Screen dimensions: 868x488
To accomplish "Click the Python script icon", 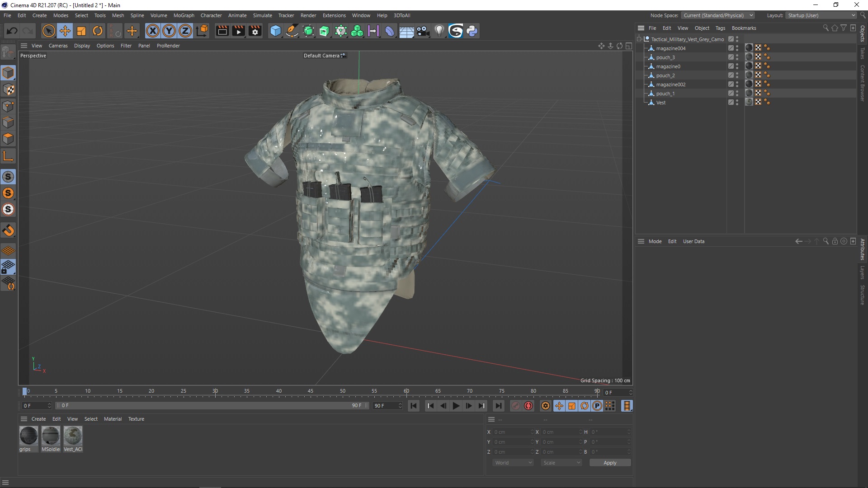I will click(472, 31).
